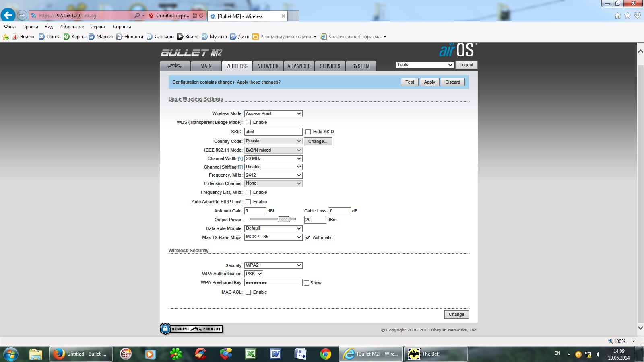Enable WDS Transparent Bridge Mode checkbox

click(x=248, y=123)
